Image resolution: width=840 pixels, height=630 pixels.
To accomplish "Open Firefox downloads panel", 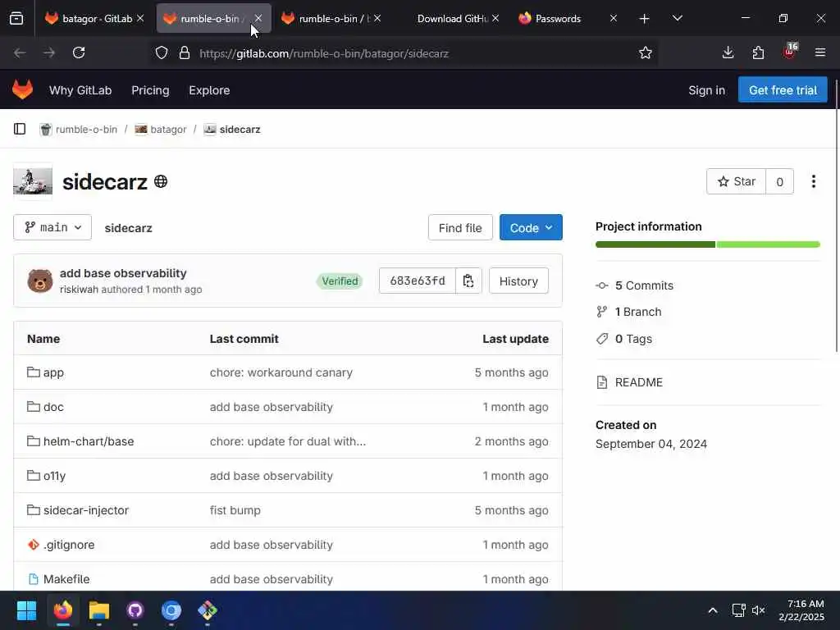I will pyautogui.click(x=728, y=52).
